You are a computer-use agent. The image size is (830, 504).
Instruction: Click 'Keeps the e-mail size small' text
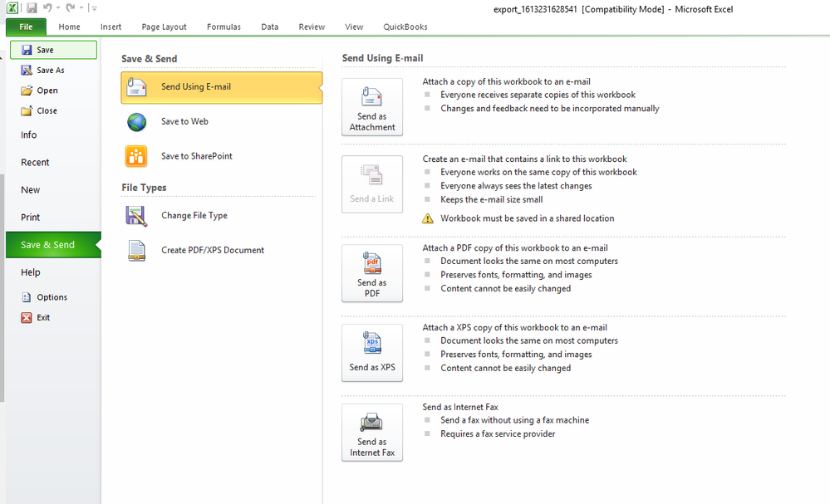click(492, 200)
